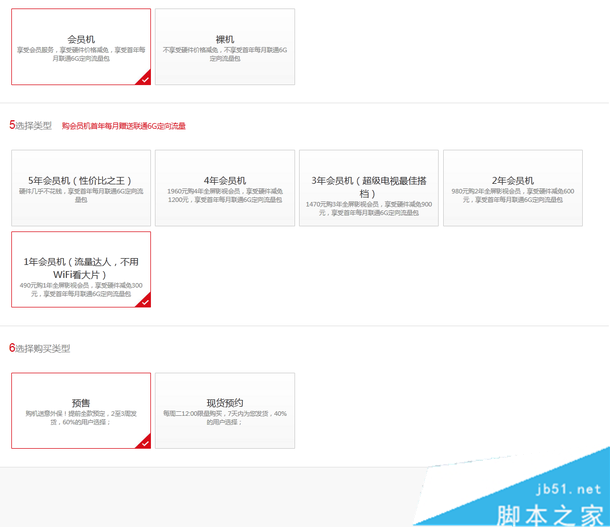This screenshot has width=610, height=527.
Task: Select the 裸机 option card
Action: tap(225, 47)
